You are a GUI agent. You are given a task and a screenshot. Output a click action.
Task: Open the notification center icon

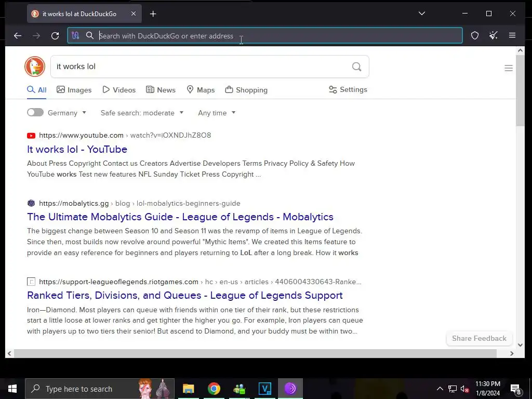(x=515, y=389)
